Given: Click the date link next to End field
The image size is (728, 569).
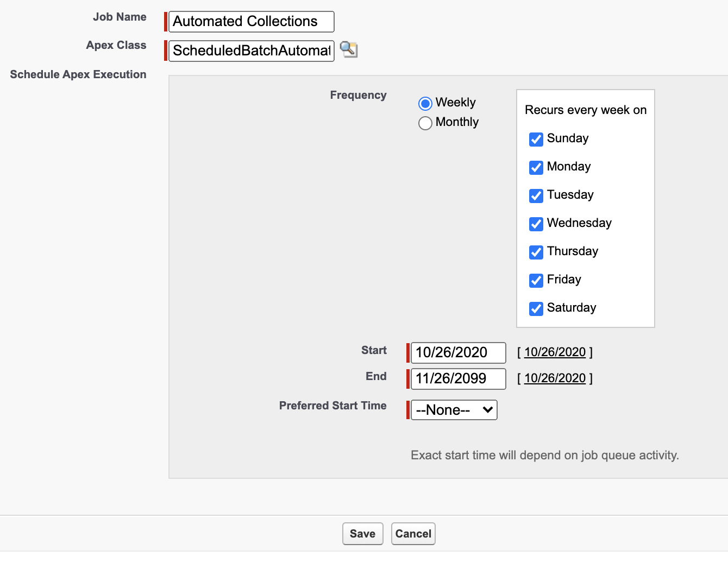Looking at the screenshot, I should coord(555,378).
